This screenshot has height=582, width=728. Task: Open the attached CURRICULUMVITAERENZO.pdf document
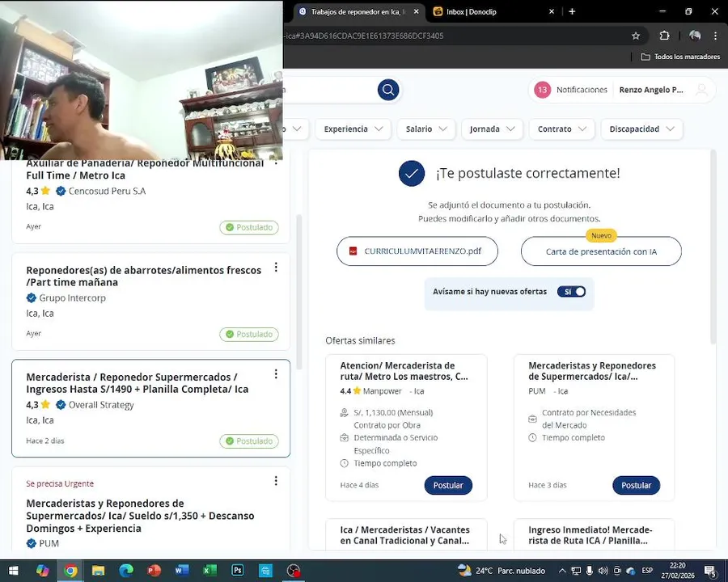click(417, 251)
